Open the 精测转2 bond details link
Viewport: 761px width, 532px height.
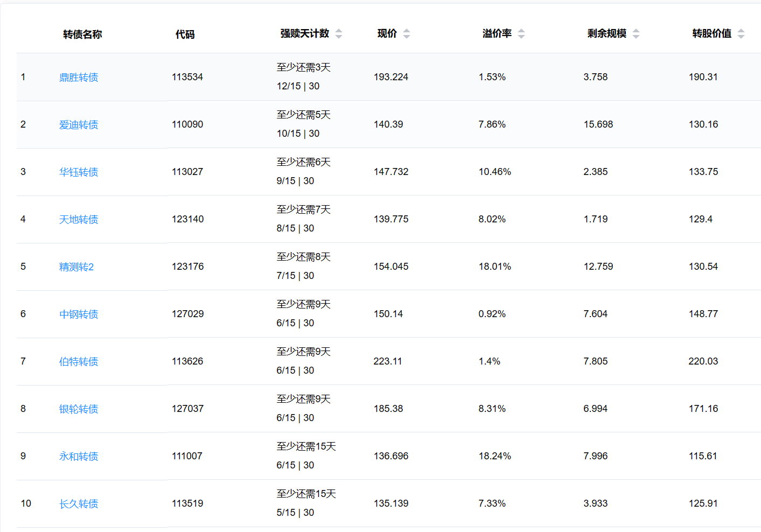coord(76,267)
